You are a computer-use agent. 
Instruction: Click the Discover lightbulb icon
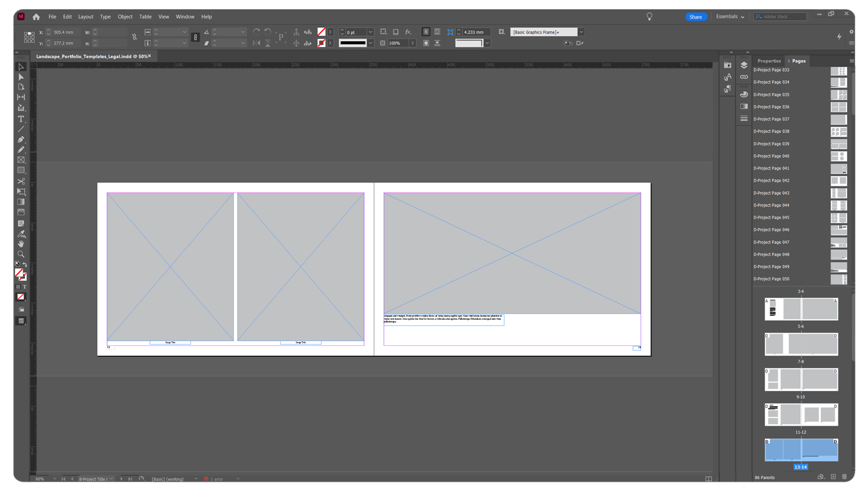tap(649, 17)
